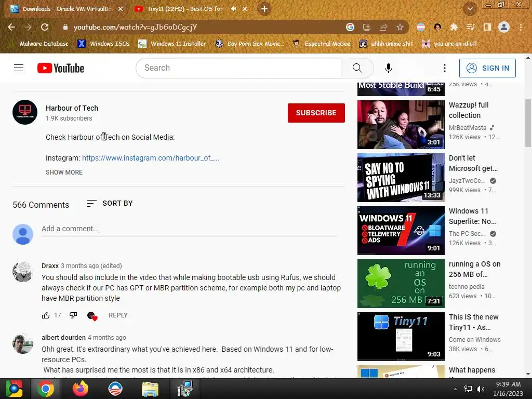Open YouTube settings three-dot menu
The height and width of the screenshot is (399, 532).
(445, 68)
